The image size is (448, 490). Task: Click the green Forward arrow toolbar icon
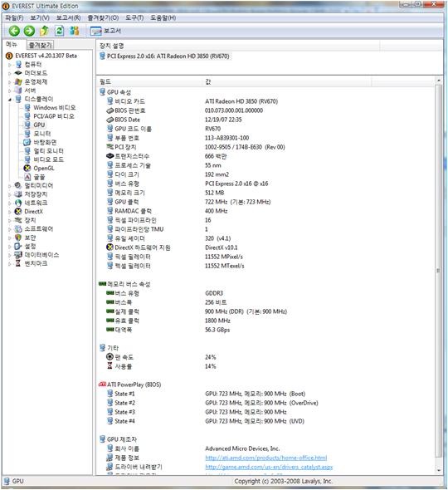(29, 31)
